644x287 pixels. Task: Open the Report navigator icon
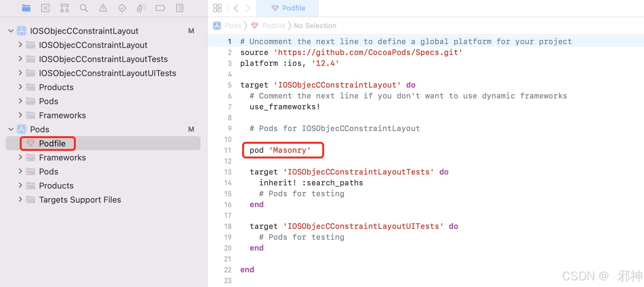tap(180, 8)
